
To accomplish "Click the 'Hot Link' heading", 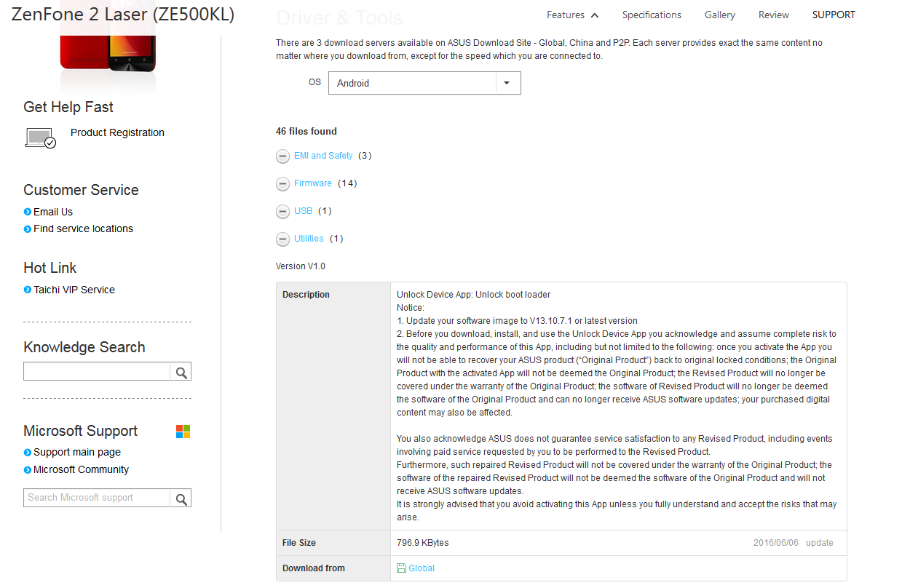I will coord(50,268).
